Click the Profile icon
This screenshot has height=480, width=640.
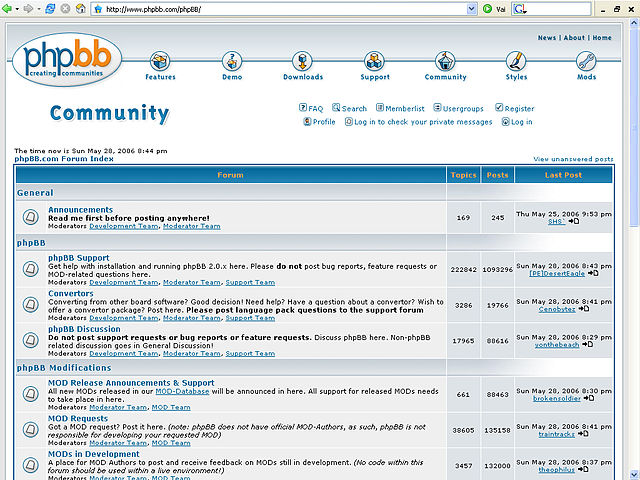click(307, 121)
